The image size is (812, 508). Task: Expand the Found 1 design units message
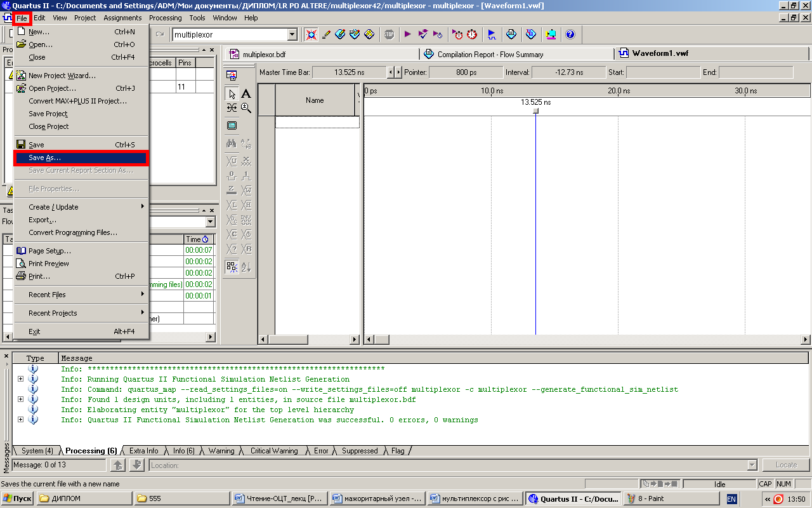(x=20, y=399)
